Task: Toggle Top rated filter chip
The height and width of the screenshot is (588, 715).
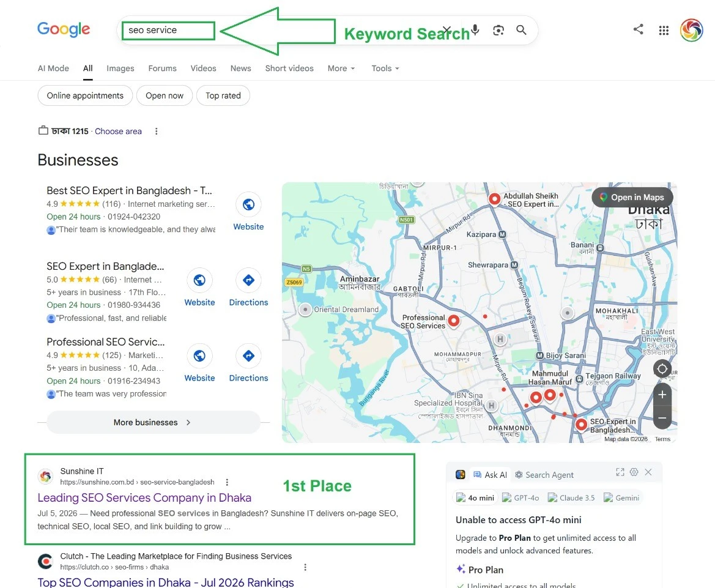Action: click(x=223, y=96)
